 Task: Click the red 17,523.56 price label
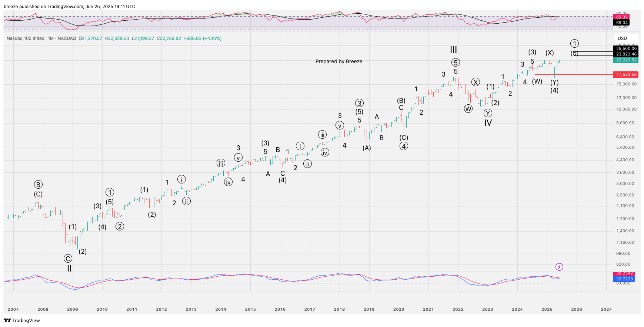pyautogui.click(x=626, y=74)
